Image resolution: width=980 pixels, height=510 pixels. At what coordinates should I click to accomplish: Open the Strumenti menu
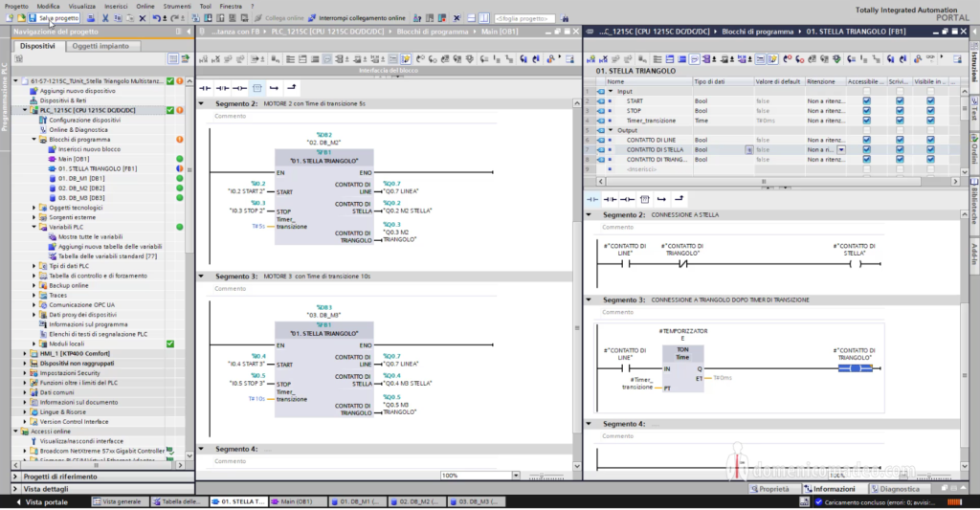point(175,6)
